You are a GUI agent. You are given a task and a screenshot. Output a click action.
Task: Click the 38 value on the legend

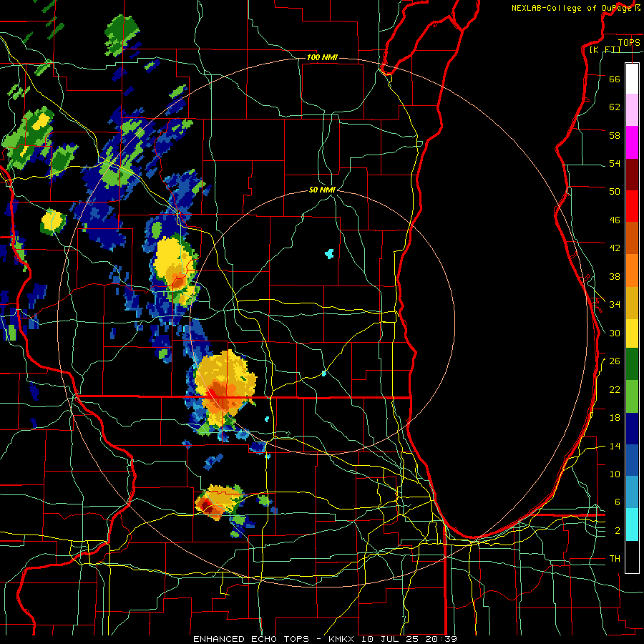click(615, 276)
